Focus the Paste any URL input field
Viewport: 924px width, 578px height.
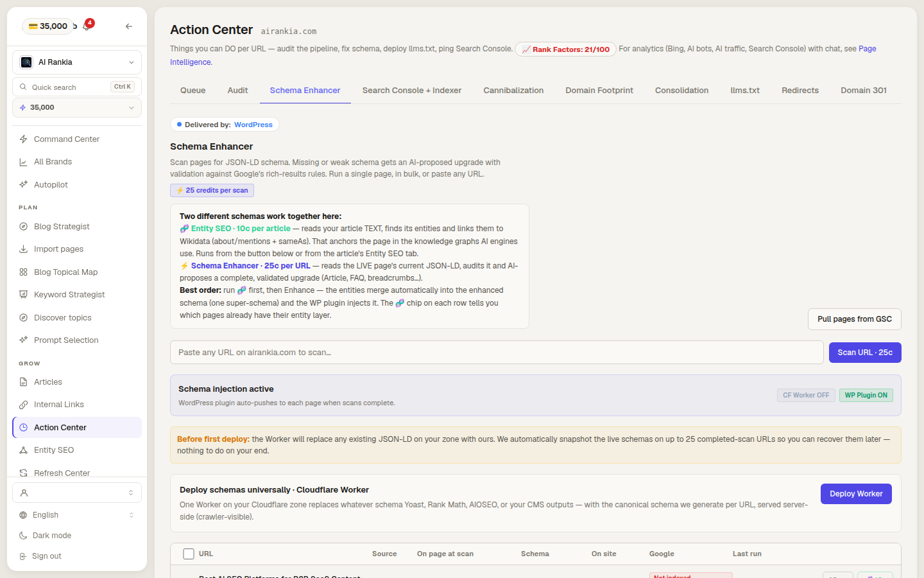click(497, 353)
